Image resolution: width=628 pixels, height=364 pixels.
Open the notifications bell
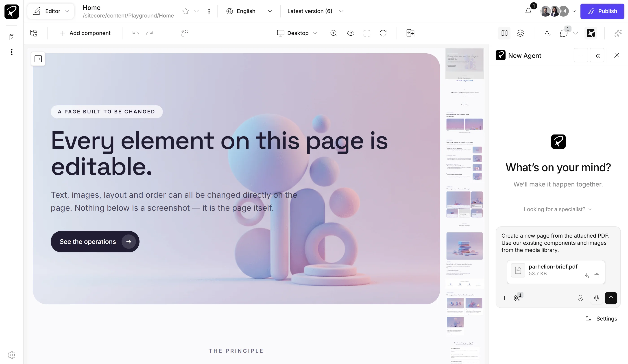(x=528, y=11)
